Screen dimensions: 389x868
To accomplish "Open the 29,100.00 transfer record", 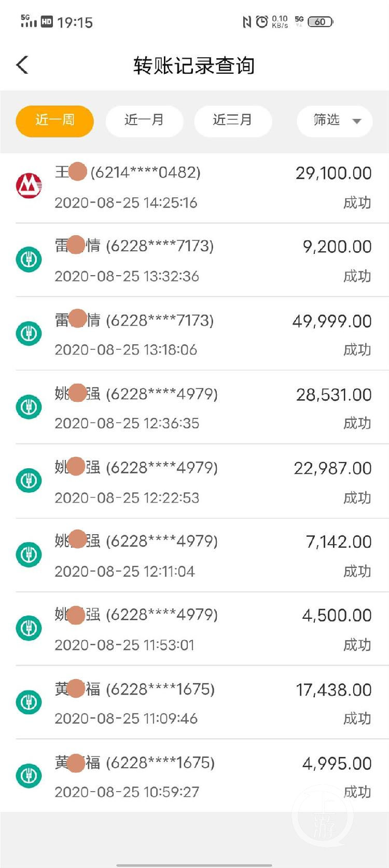I will tap(202, 187).
